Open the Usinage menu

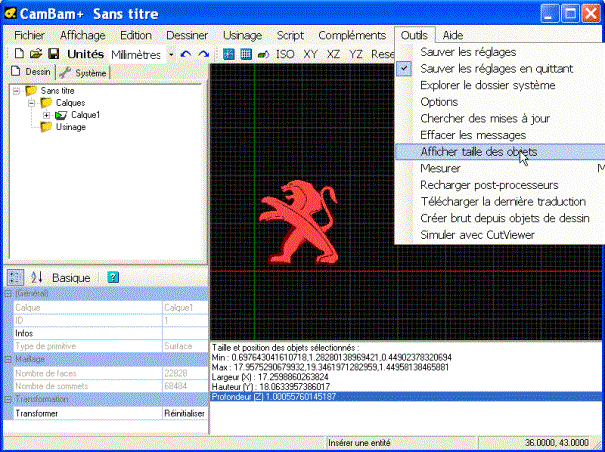coord(242,35)
